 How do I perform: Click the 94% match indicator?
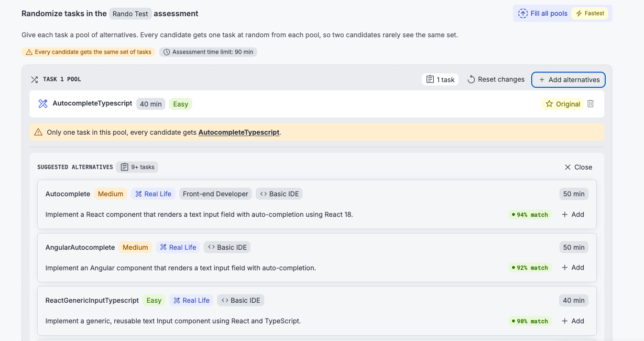point(530,214)
